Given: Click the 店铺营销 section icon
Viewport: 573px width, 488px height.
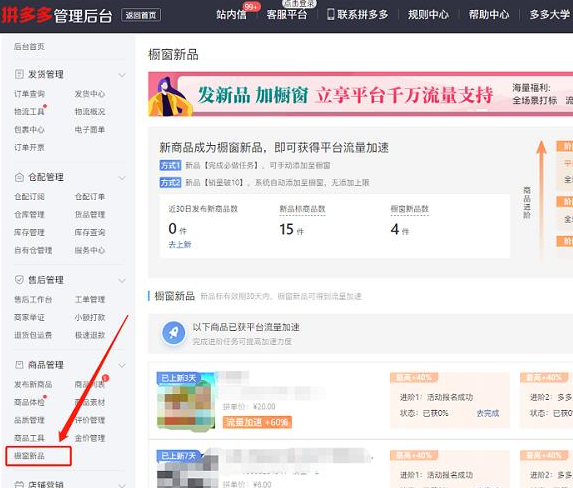Looking at the screenshot, I should point(19,484).
